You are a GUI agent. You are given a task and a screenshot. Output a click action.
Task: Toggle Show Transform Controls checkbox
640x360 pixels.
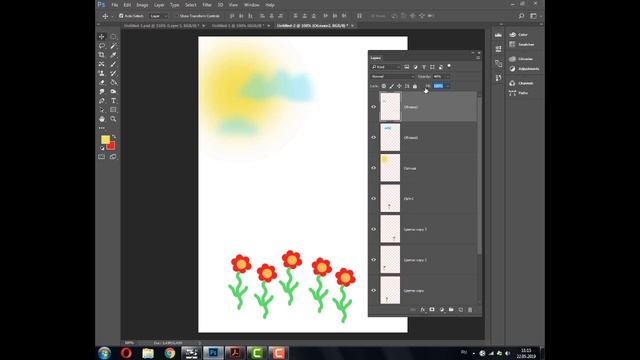pos(176,16)
